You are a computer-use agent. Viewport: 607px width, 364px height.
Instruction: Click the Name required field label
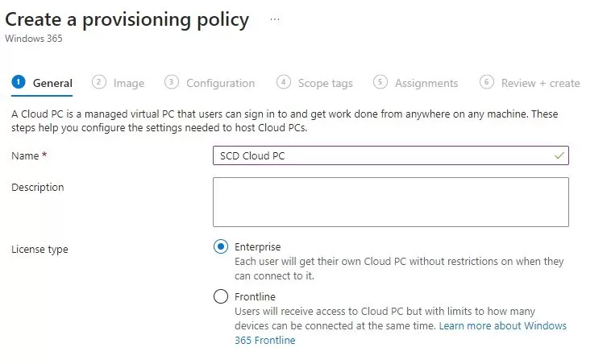point(29,156)
